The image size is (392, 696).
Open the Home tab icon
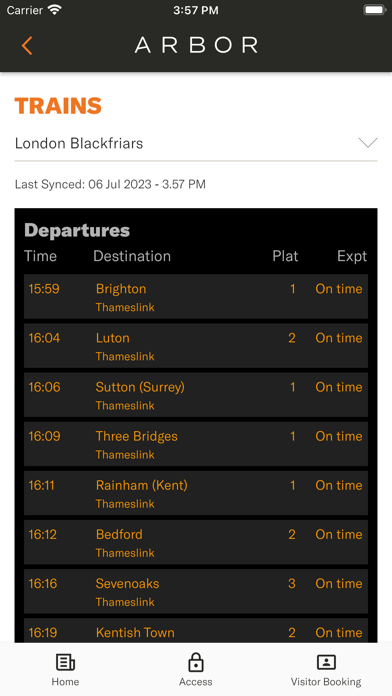tap(65, 663)
